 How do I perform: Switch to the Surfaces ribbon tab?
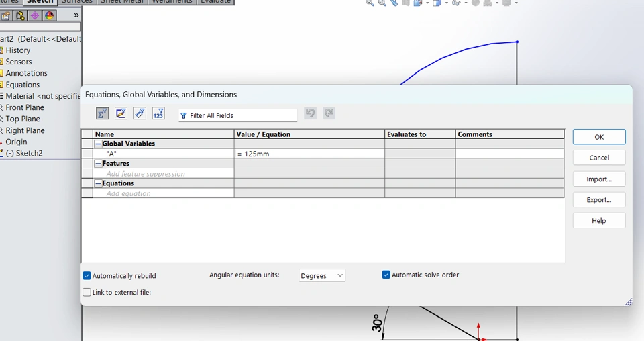(76, 2)
